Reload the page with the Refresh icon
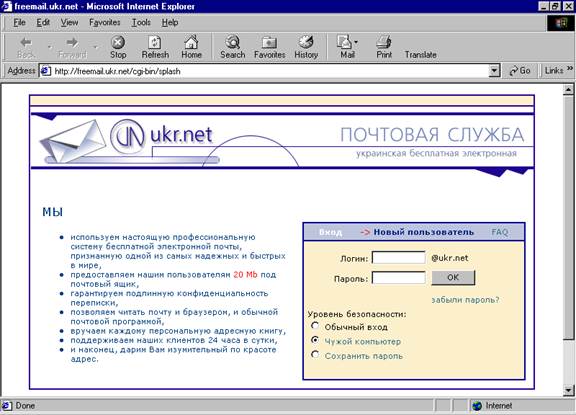 (155, 43)
